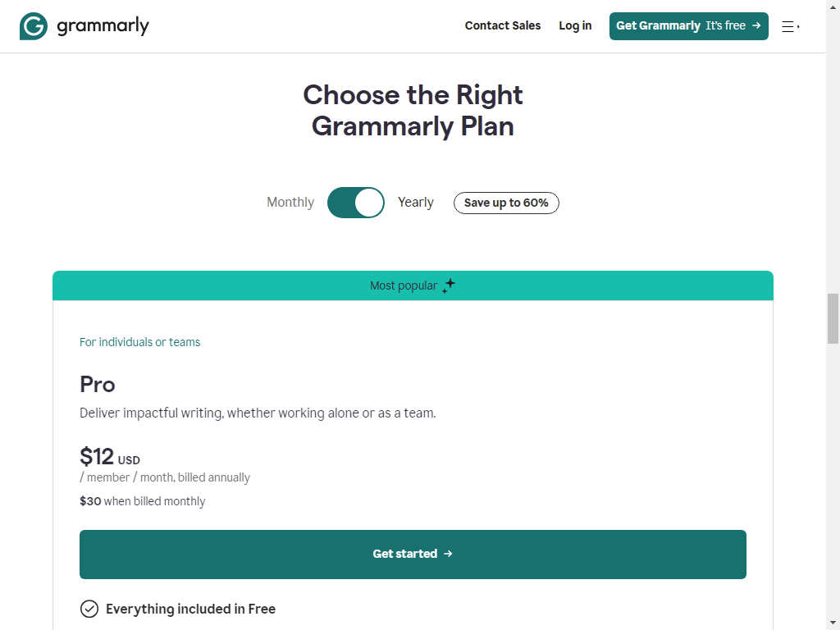Click the arrow icon in Get Grammarly button
This screenshot has height=630, width=840.
756,25
